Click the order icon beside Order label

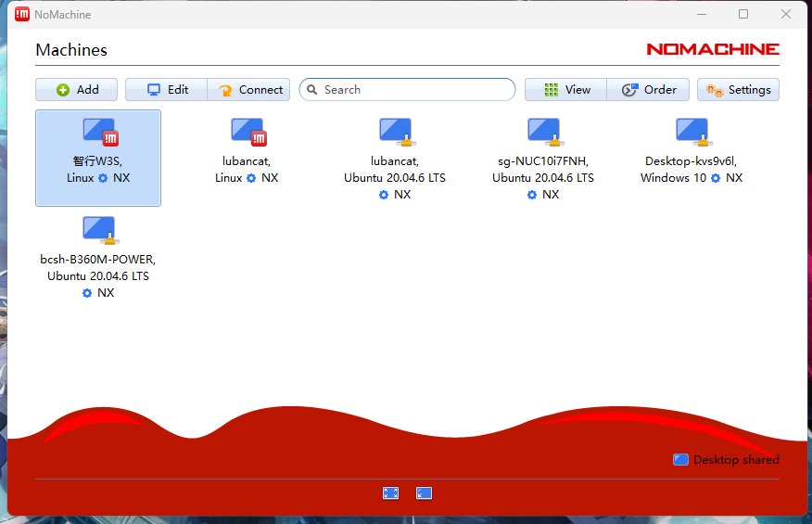click(x=629, y=90)
